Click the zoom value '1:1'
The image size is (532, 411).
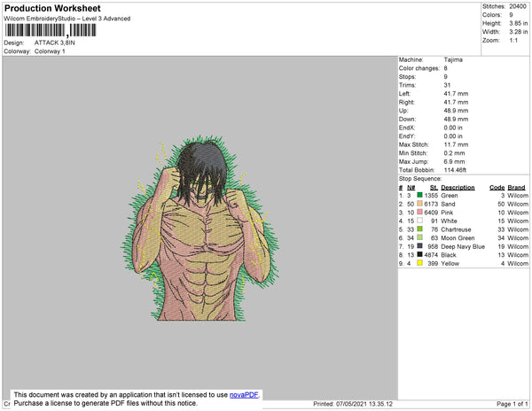513,41
